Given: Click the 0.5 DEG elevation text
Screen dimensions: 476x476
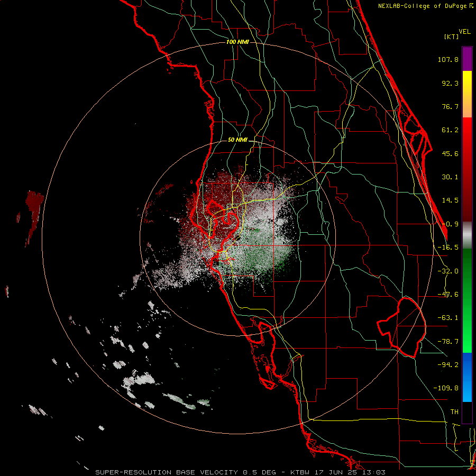Looking at the screenshot, I should (x=259, y=472).
